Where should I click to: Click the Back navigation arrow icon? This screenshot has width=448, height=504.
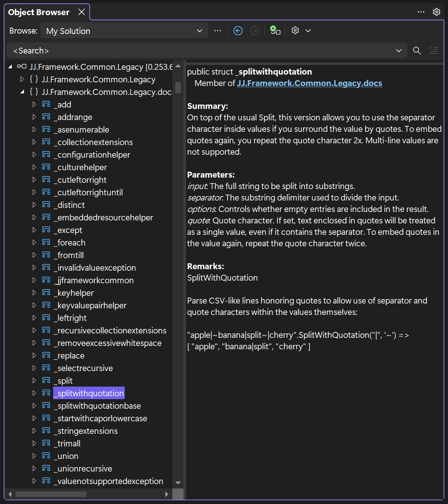coord(238,31)
